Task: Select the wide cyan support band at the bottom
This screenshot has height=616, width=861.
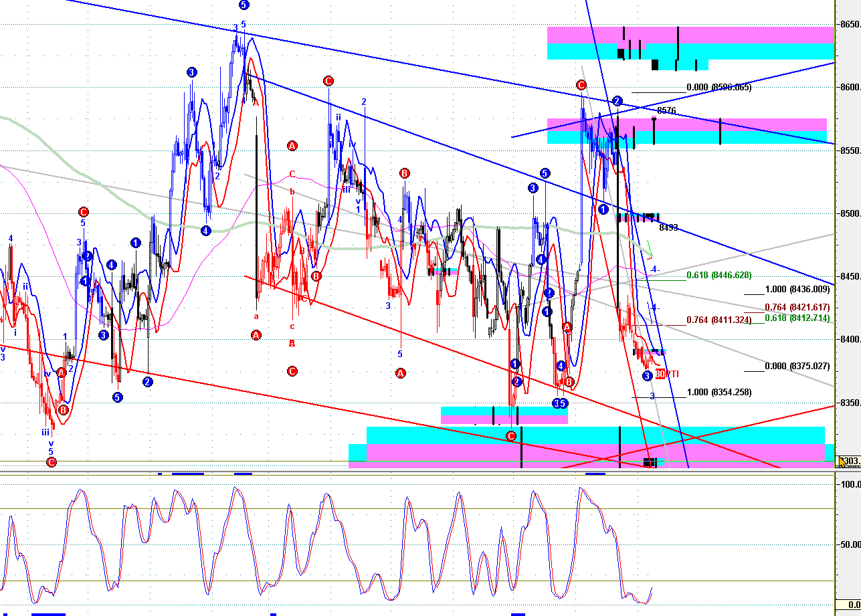Action: (595, 435)
